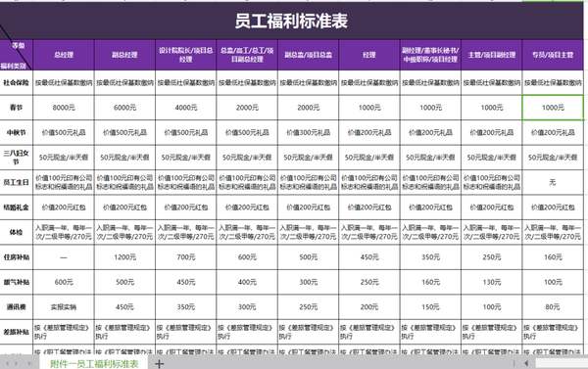The height and width of the screenshot is (369, 588).
Task: Click the dash cell in 住房补贴 row
Action: point(64,257)
